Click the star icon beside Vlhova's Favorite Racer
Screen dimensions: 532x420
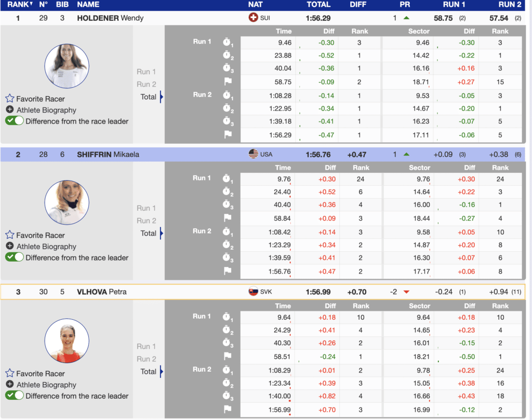(x=9, y=373)
